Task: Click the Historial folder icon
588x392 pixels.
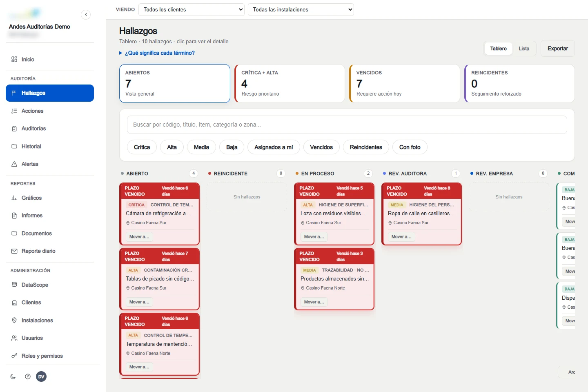Action: tap(14, 146)
